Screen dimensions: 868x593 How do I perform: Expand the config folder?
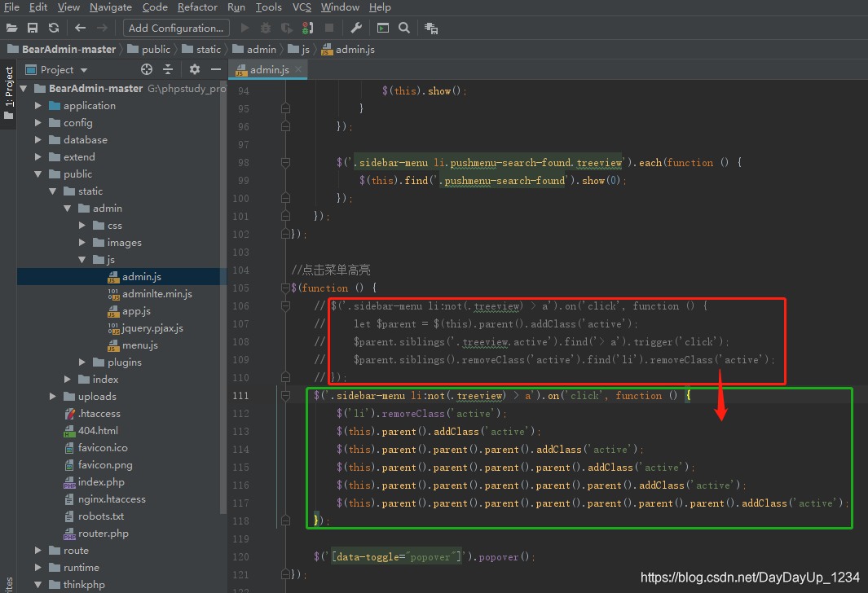(37, 122)
